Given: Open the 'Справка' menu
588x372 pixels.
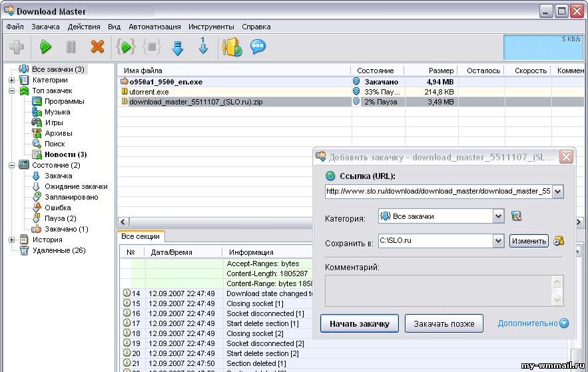Looking at the screenshot, I should (x=256, y=27).
